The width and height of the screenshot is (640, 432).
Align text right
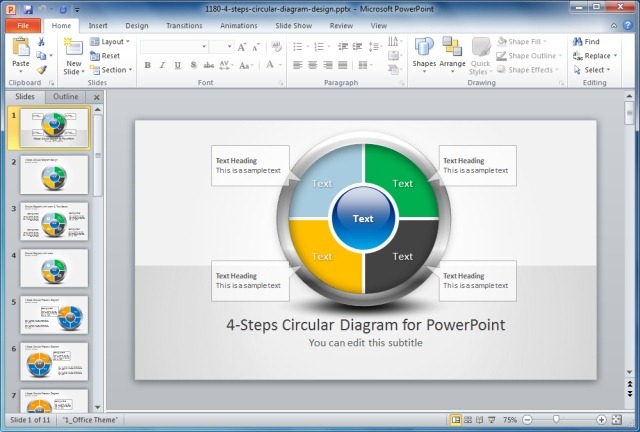(328, 65)
